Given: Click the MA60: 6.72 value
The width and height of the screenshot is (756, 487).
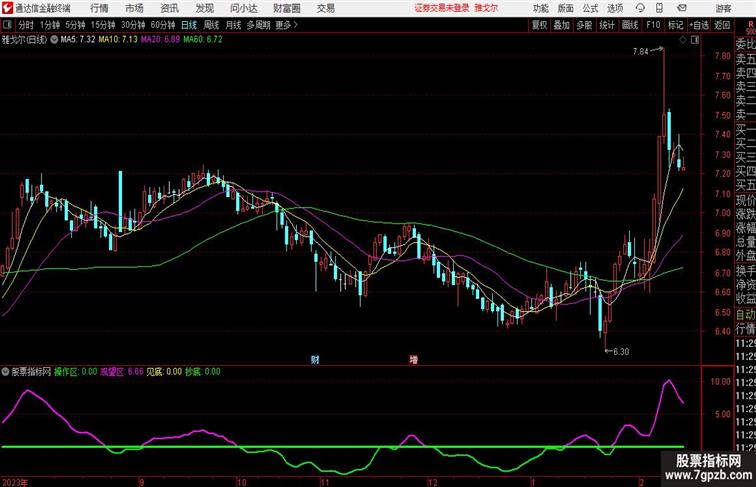Looking at the screenshot, I should pyautogui.click(x=203, y=40).
